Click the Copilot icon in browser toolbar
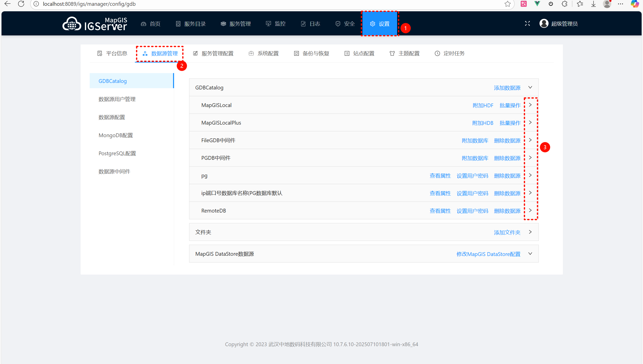 [635, 4]
